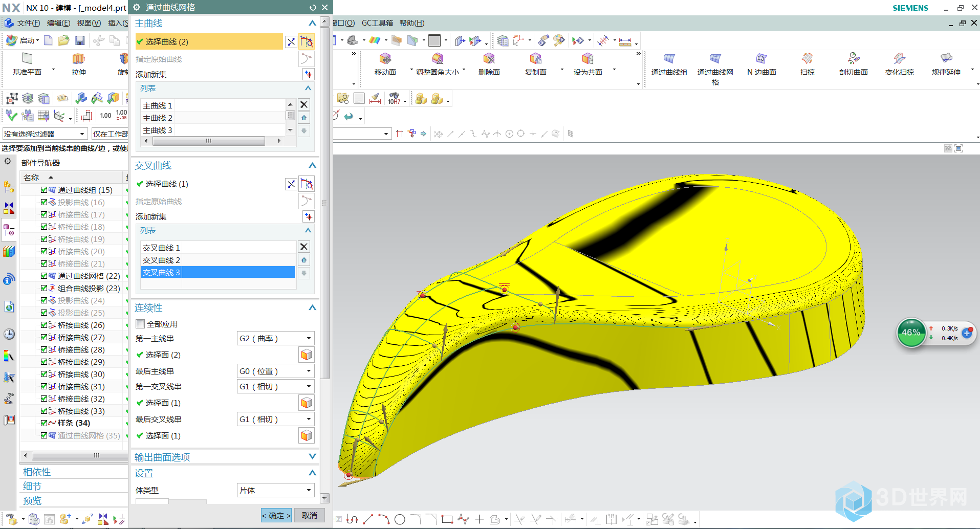Click 添加新集 icon under 主曲线
The image size is (980, 529).
(308, 74)
